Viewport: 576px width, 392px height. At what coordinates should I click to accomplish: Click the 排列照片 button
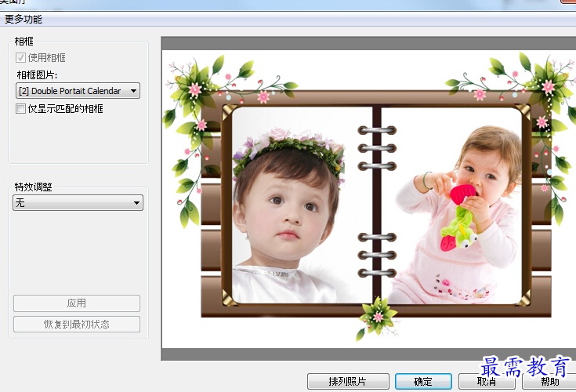click(x=348, y=381)
